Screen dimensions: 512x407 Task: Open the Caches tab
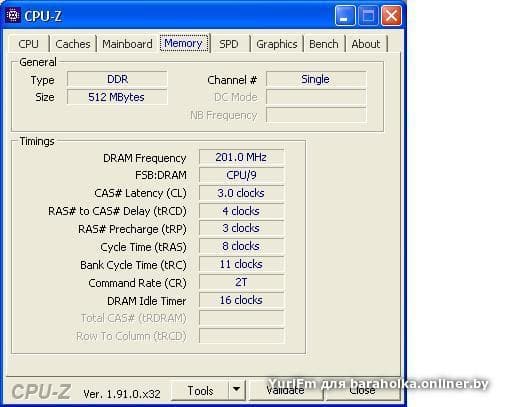(73, 44)
